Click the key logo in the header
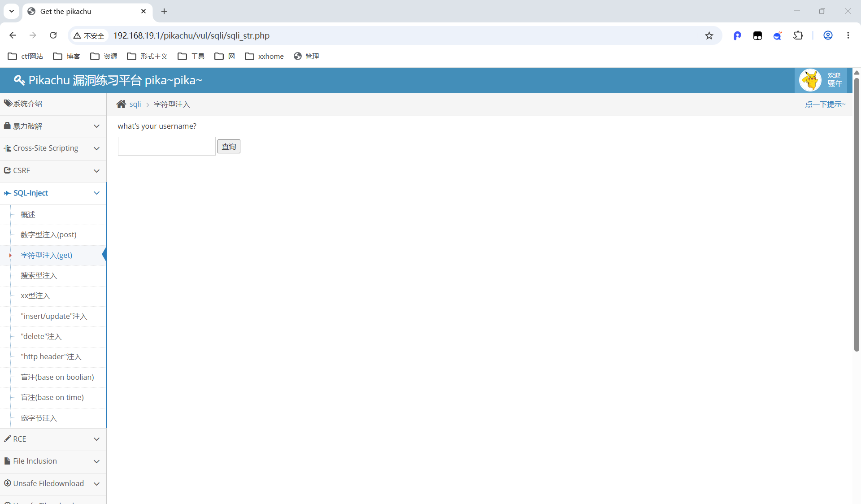 tap(19, 80)
